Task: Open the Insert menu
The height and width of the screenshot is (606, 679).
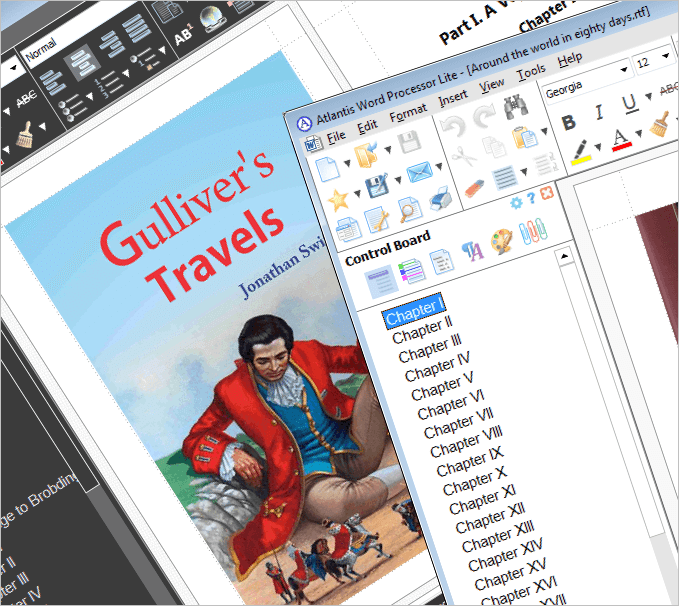Action: tap(453, 99)
